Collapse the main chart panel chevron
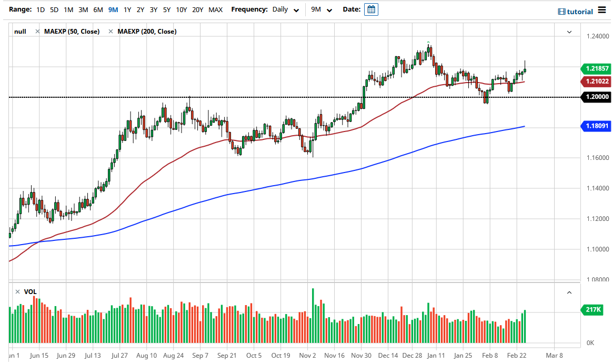612x364 pixels. (x=569, y=32)
